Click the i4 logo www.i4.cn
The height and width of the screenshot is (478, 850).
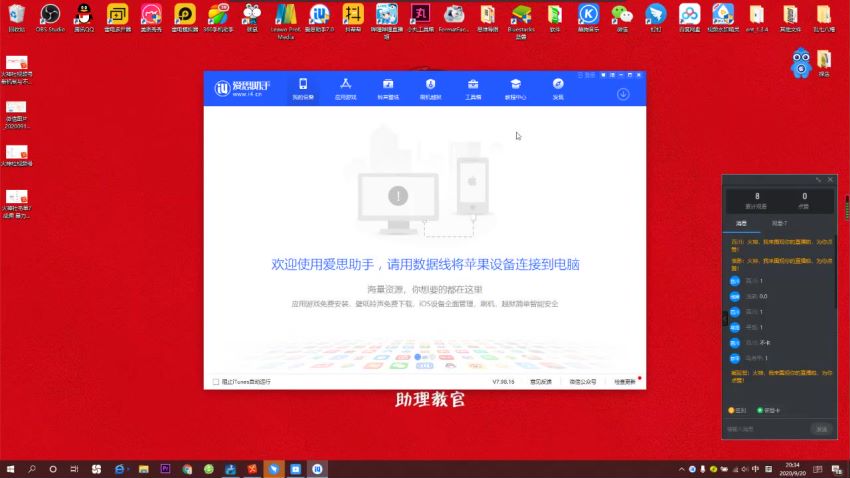(242, 88)
